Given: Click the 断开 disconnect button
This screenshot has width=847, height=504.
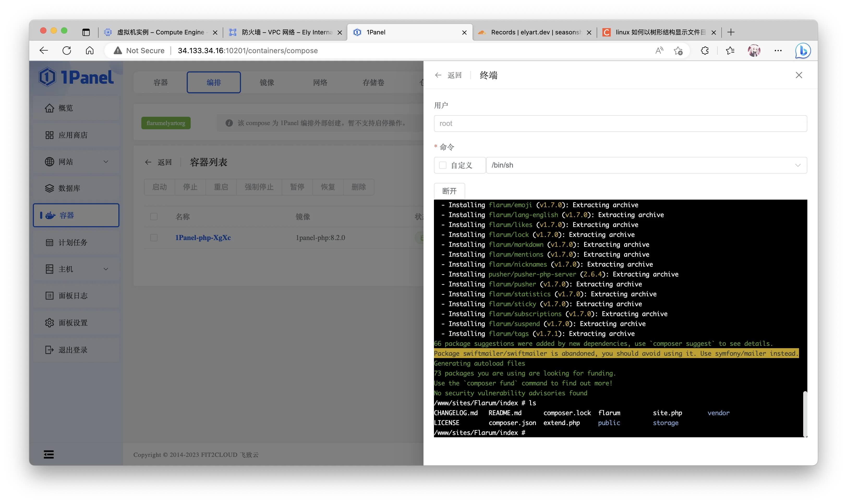Looking at the screenshot, I should 449,191.
